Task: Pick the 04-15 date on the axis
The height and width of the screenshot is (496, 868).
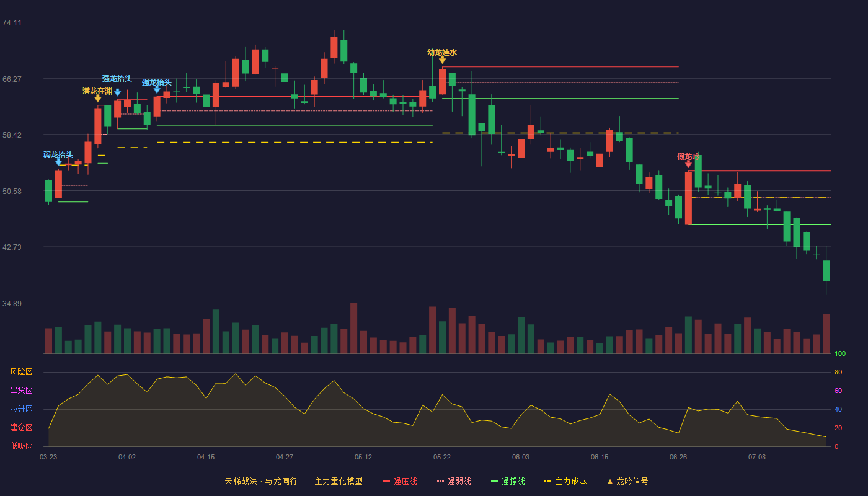Action: (x=206, y=457)
